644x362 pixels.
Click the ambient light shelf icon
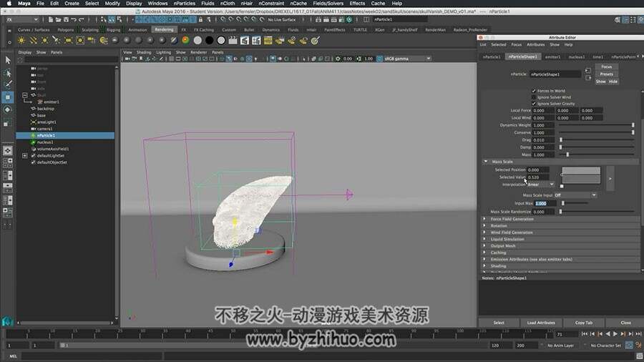coord(21,40)
